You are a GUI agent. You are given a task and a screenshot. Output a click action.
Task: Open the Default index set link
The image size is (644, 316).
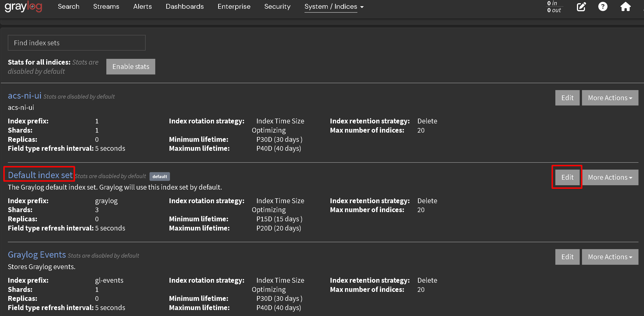pyautogui.click(x=40, y=175)
